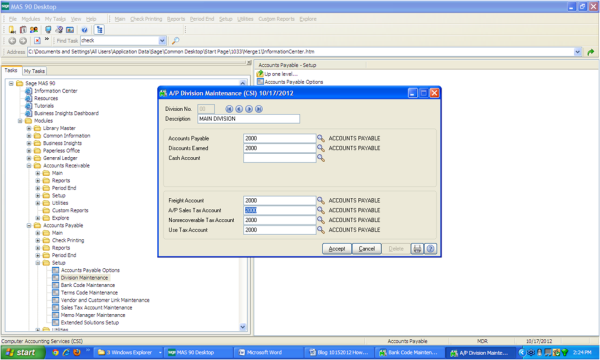Expand the Library Master folder
This screenshot has width=600, height=360.
point(29,128)
